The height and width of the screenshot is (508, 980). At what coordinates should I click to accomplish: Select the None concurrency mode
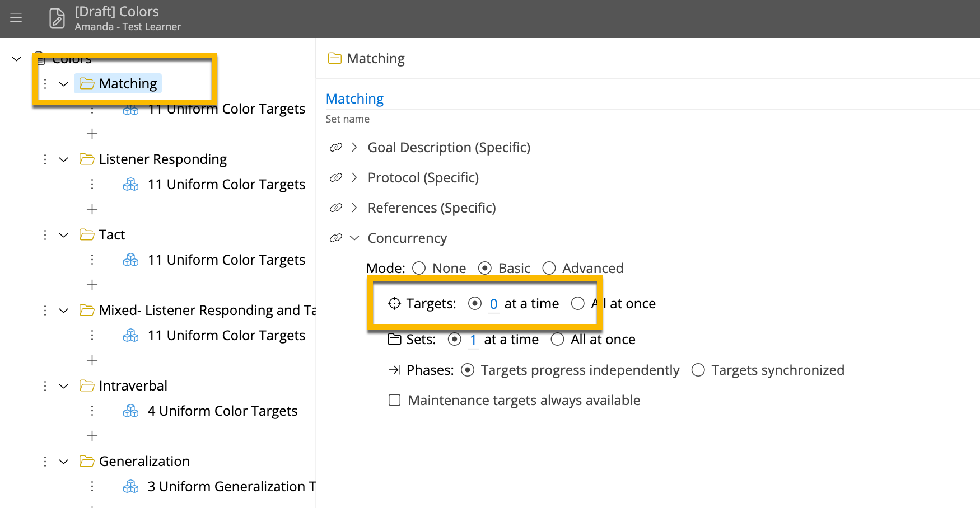(419, 268)
